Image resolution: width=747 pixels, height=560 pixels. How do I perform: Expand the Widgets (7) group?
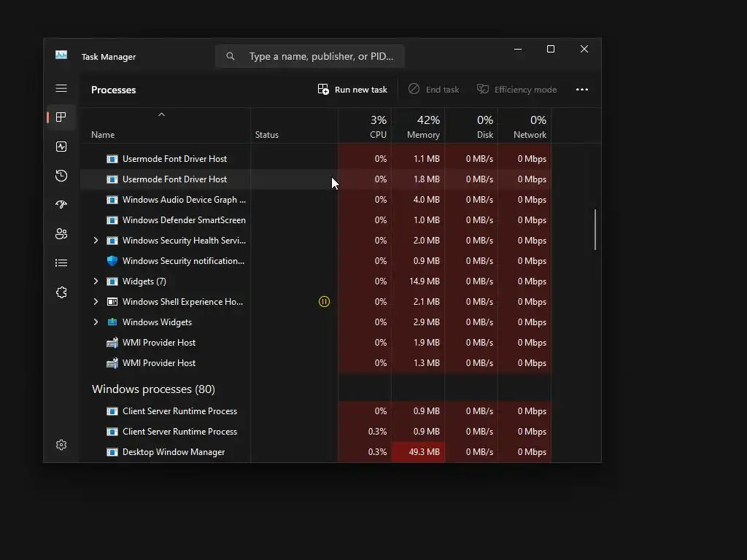(96, 281)
